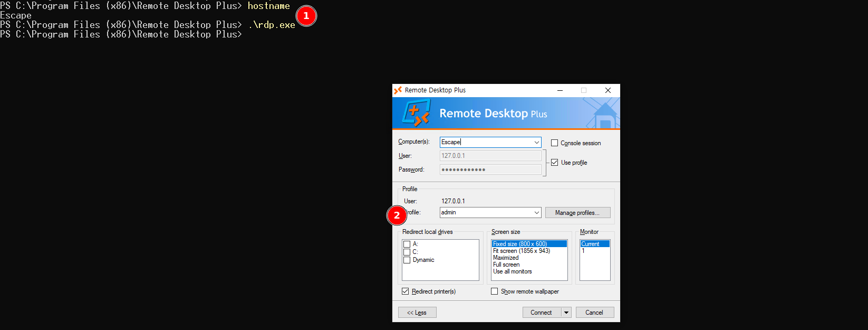Click the Cancel button
This screenshot has height=330, width=868.
point(595,313)
